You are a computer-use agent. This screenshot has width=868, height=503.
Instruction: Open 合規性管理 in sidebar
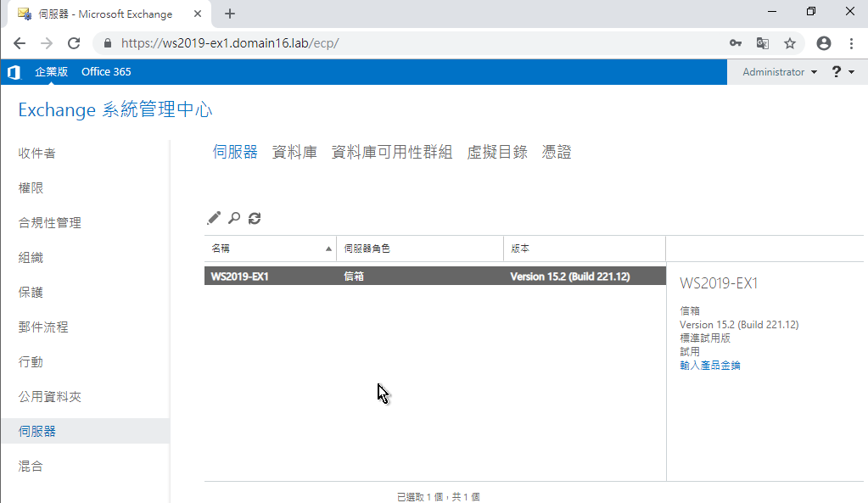tap(50, 223)
